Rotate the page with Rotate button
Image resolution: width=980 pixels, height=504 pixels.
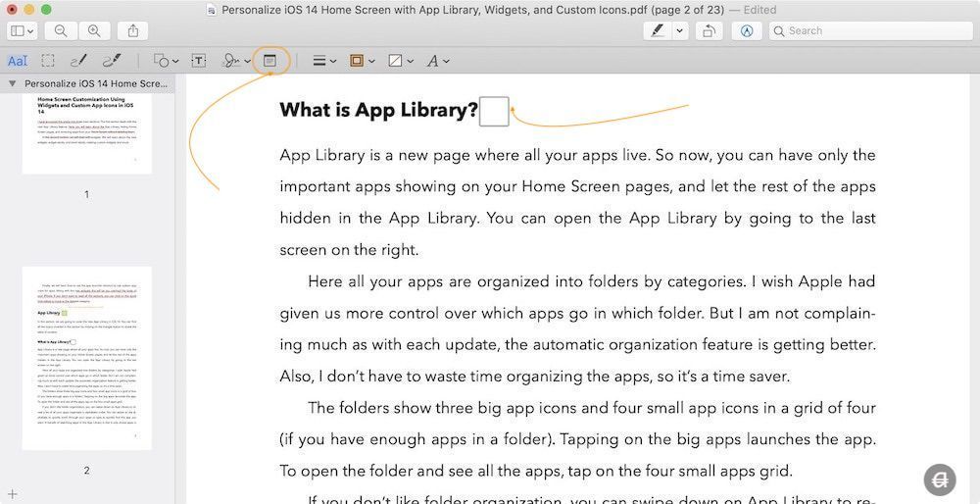(708, 30)
